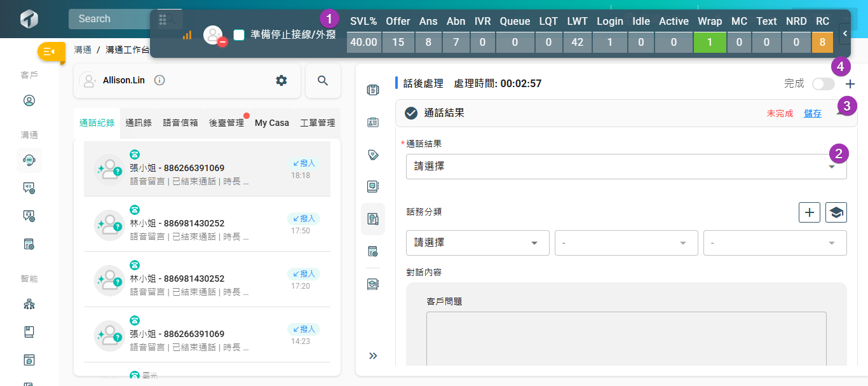
Task: Click the yellow menu collapse button
Action: [x=51, y=52]
